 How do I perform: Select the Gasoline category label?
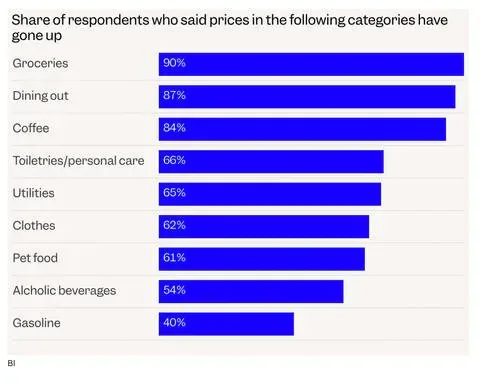(x=36, y=323)
